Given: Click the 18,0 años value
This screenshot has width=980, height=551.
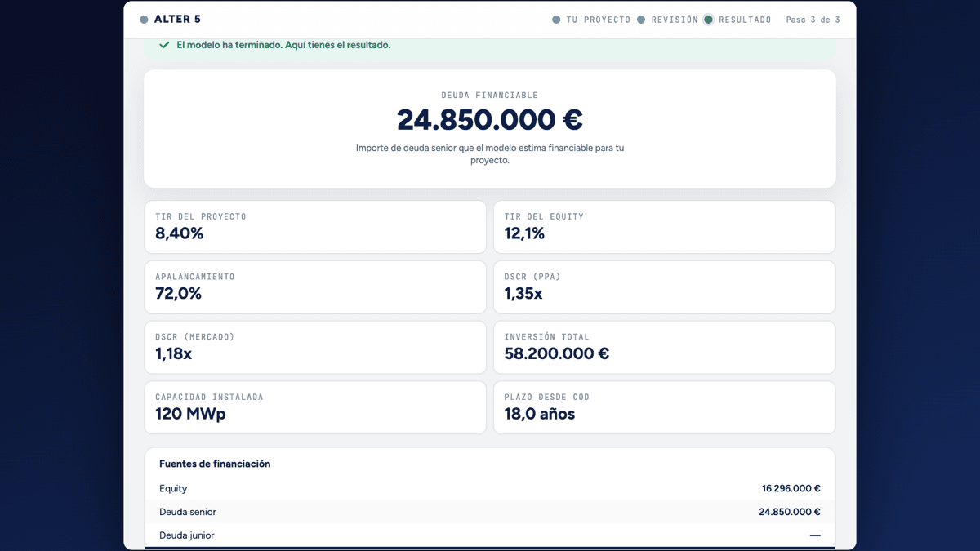Looking at the screenshot, I should click(x=540, y=414).
